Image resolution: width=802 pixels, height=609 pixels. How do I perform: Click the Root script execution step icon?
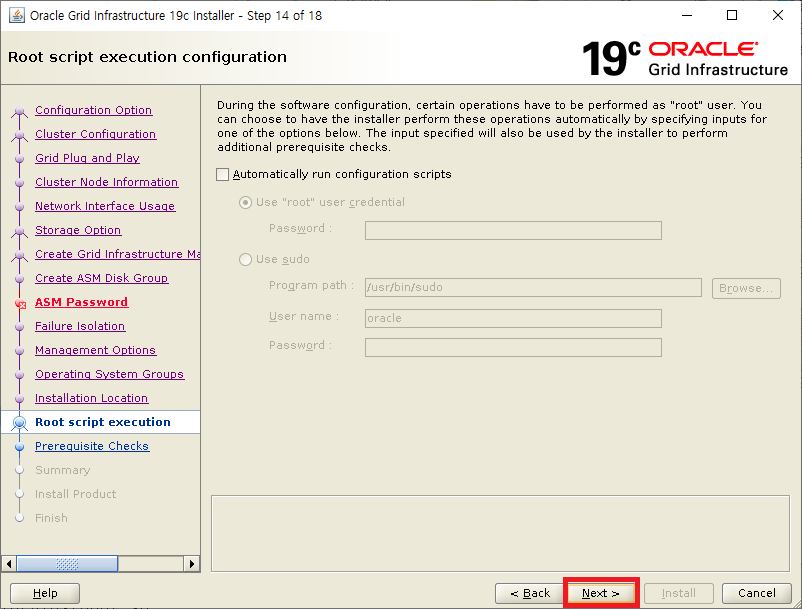pos(19,423)
